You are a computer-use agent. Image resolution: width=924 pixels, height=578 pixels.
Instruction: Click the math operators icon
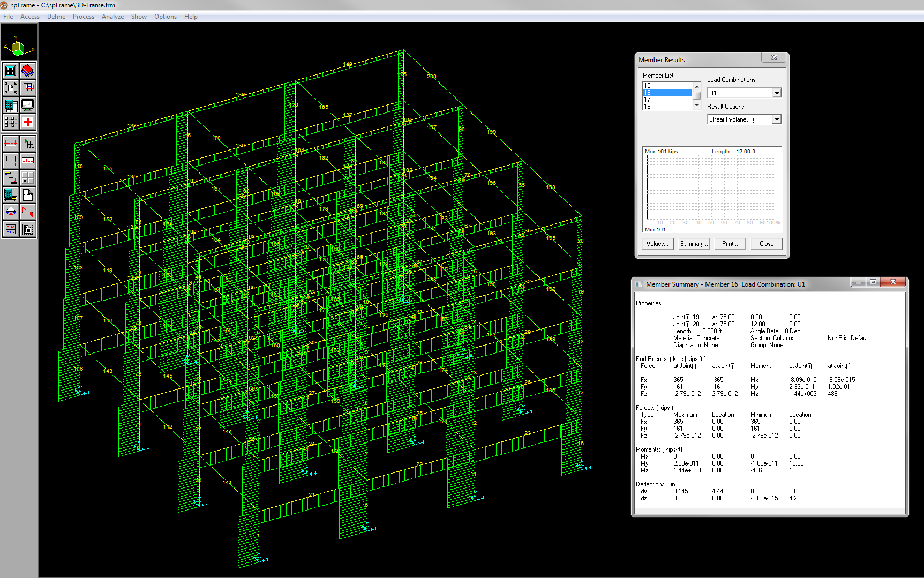tap(28, 177)
